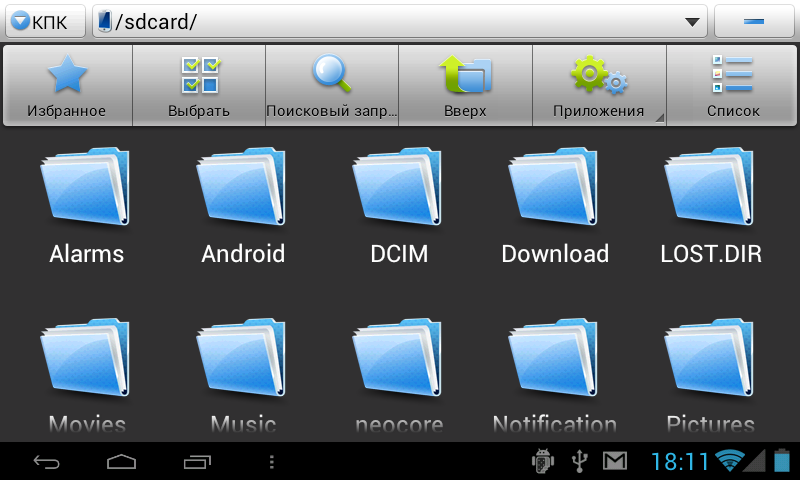Tap the /sdcard/ path field
The width and height of the screenshot is (800, 480).
click(x=399, y=21)
